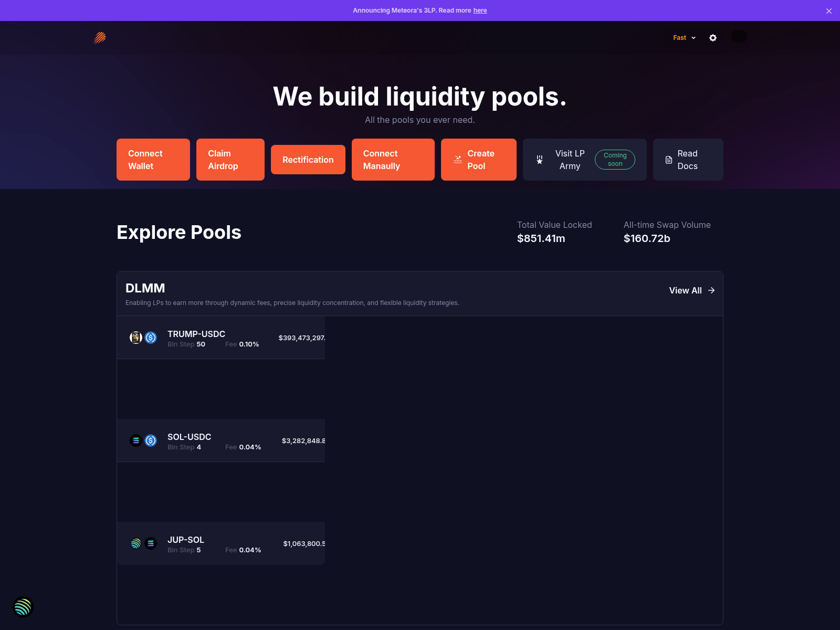Open View All DLMM pools
Viewport: 840px width, 630px height.
tap(692, 290)
